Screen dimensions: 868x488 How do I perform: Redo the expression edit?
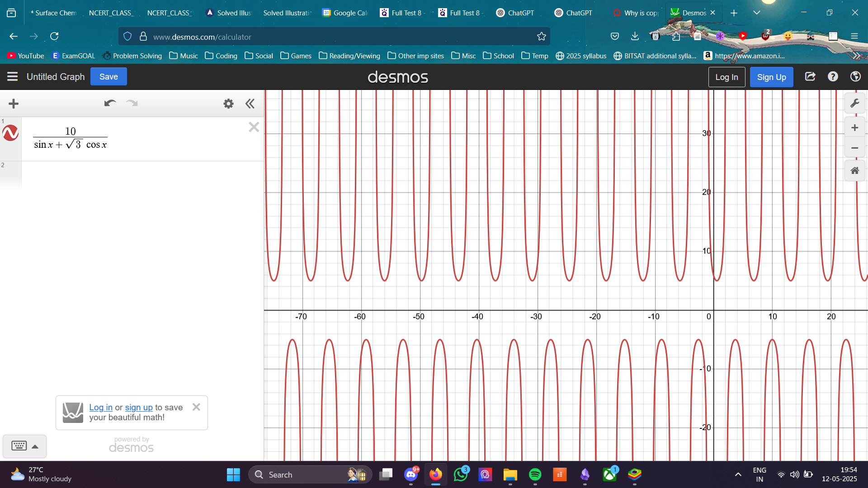pyautogui.click(x=132, y=103)
